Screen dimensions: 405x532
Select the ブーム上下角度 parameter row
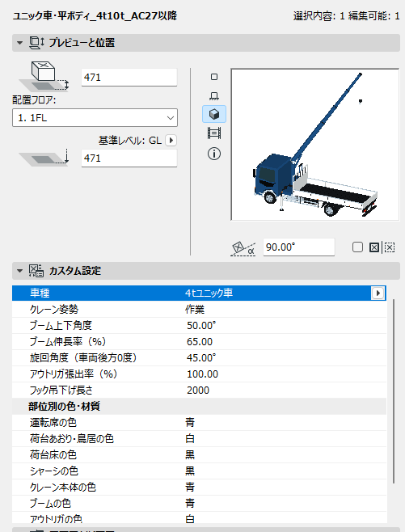coord(199,325)
